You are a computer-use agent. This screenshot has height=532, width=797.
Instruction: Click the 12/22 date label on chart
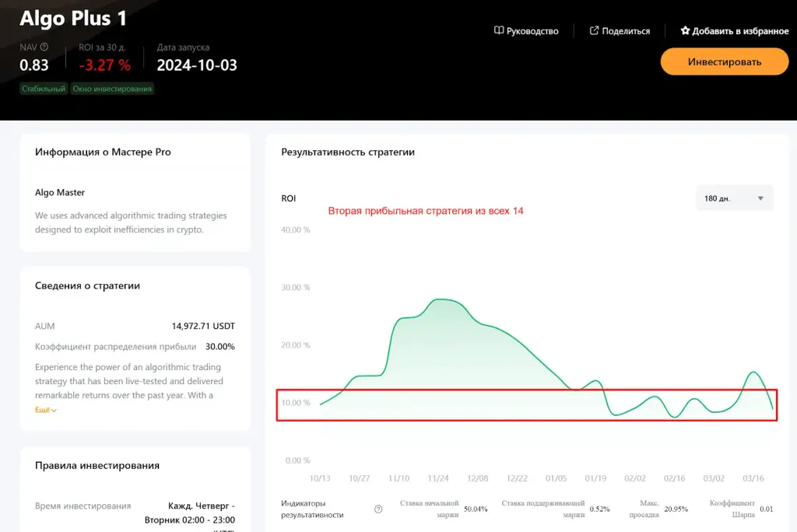pos(517,478)
